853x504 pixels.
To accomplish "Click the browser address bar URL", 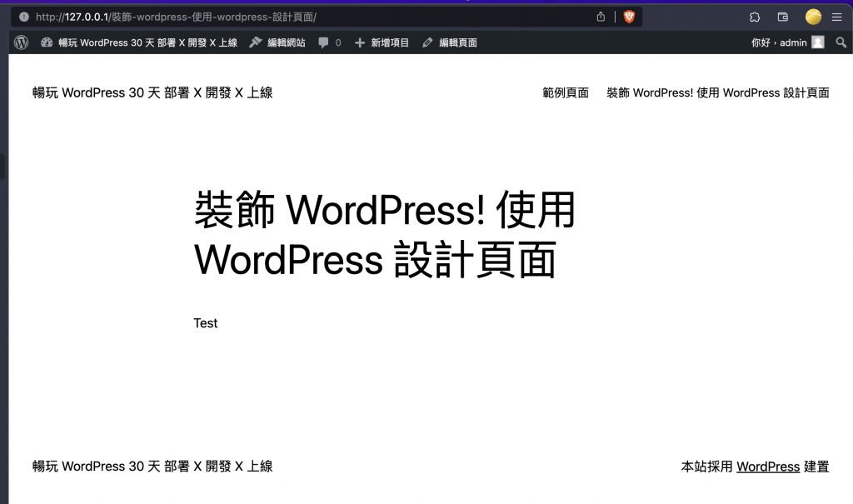I will 177,17.
